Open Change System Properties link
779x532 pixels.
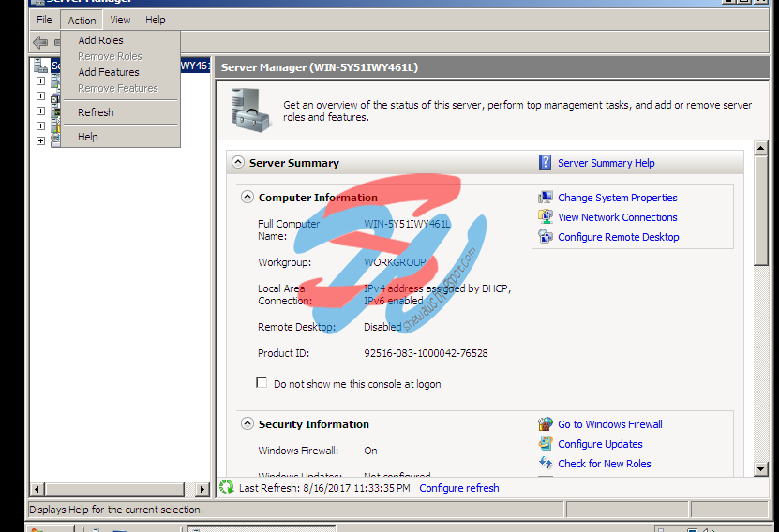pyautogui.click(x=618, y=198)
